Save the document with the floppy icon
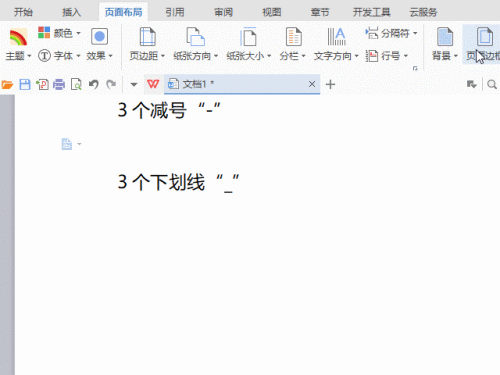This screenshot has width=500, height=375. (25, 85)
